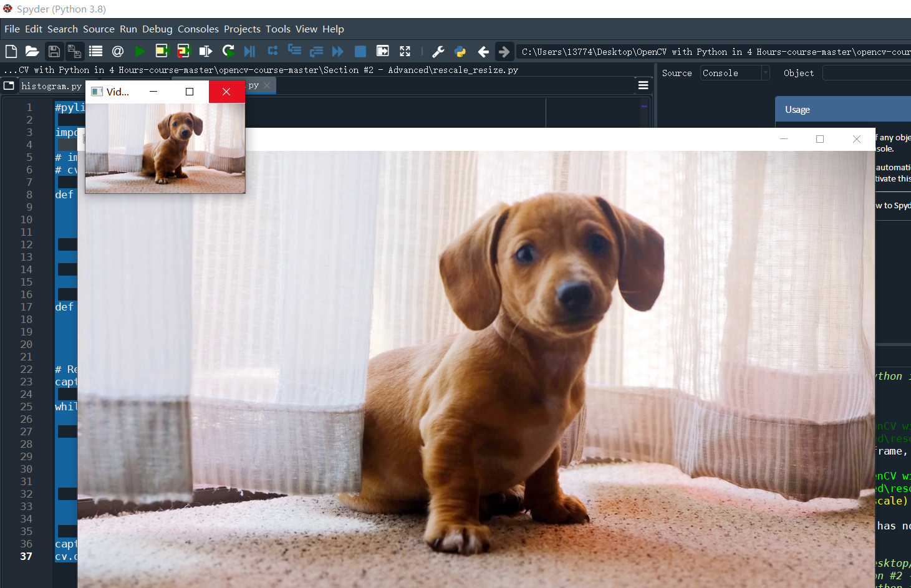The height and width of the screenshot is (588, 911).
Task: Run selection or current line icon
Action: (x=205, y=51)
